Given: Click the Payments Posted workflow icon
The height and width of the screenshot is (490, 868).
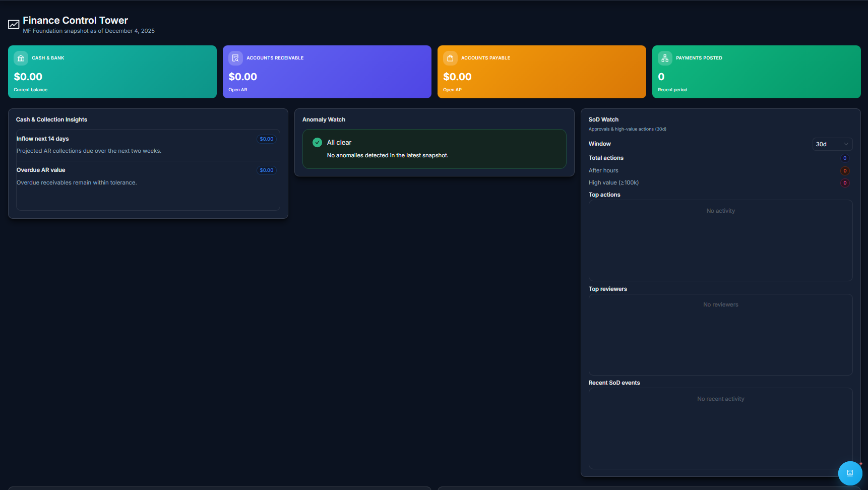Looking at the screenshot, I should 665,58.
